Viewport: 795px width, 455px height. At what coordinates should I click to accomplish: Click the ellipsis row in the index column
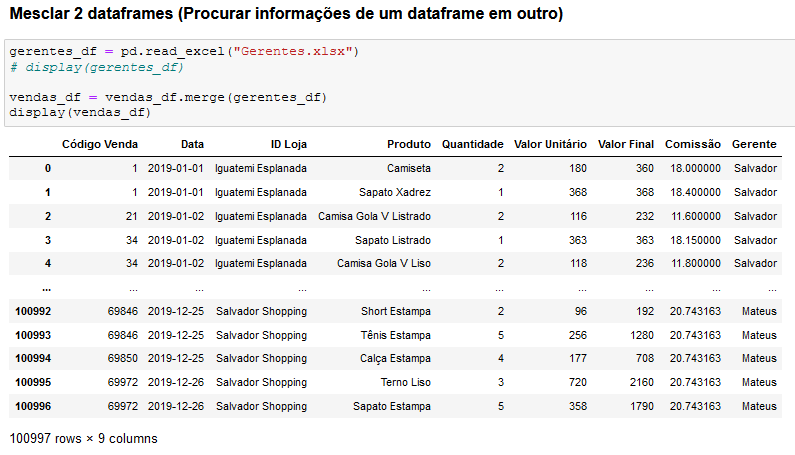coord(46,289)
